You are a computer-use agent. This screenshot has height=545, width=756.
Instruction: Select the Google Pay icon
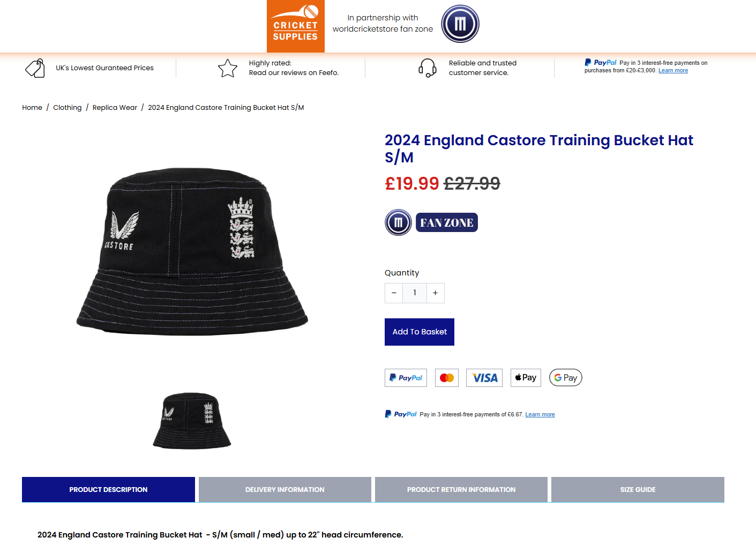[x=565, y=378]
